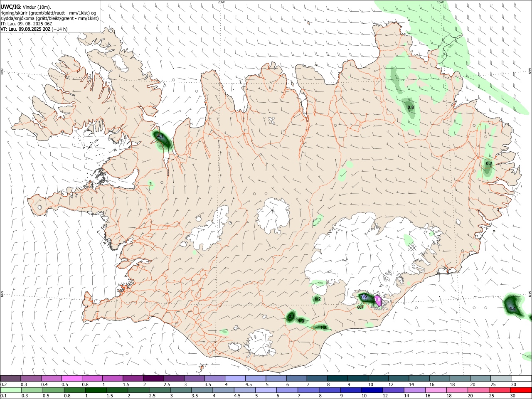Pick the darkest teal 8 swatch in the upper legend row
The image size is (532, 399).
pos(337,378)
